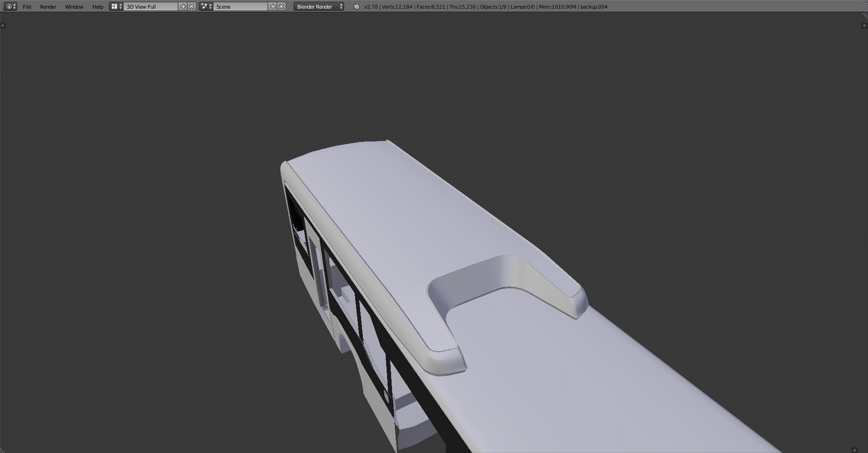Open the Info editor type selector
The image size is (868, 453).
10,6
